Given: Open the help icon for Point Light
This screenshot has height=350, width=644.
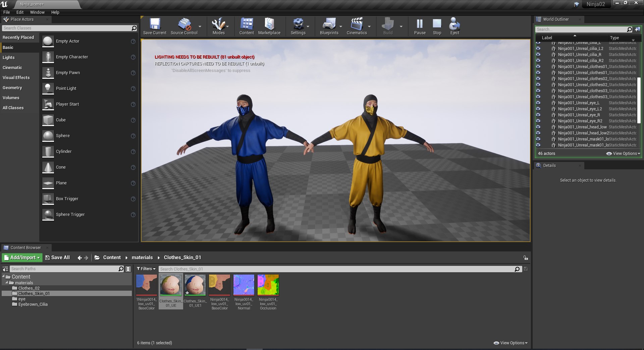Looking at the screenshot, I should [x=133, y=89].
